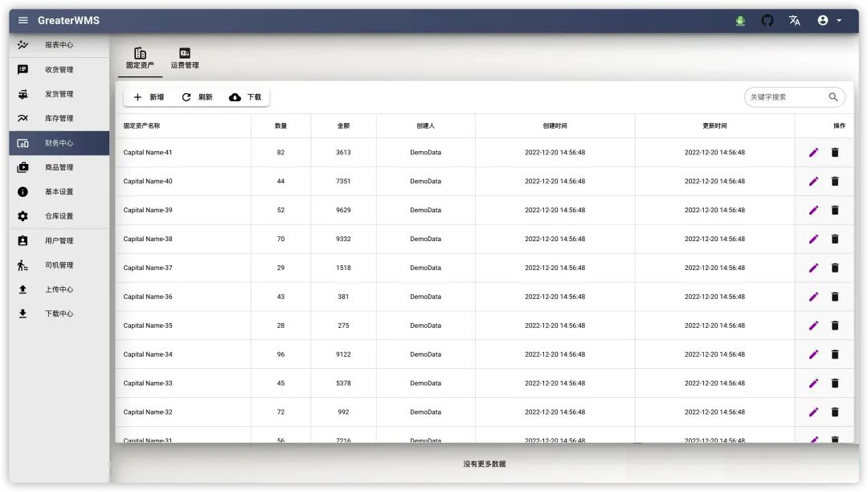
Task: Edit the Capital Name-33 row
Action: pyautogui.click(x=813, y=383)
